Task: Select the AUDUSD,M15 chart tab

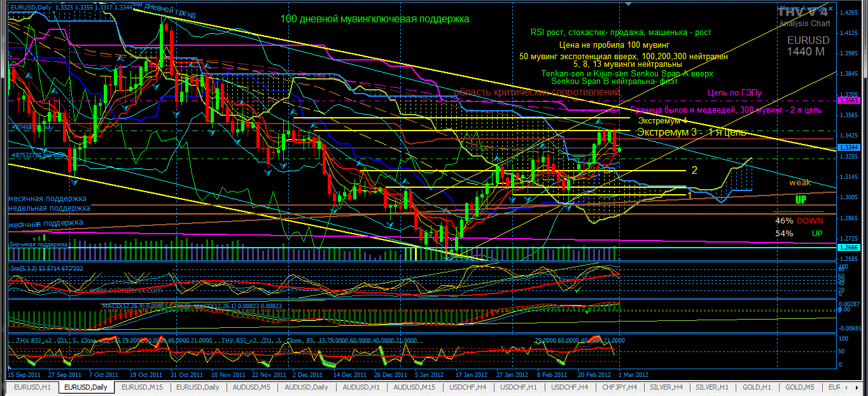Action: 415,387
